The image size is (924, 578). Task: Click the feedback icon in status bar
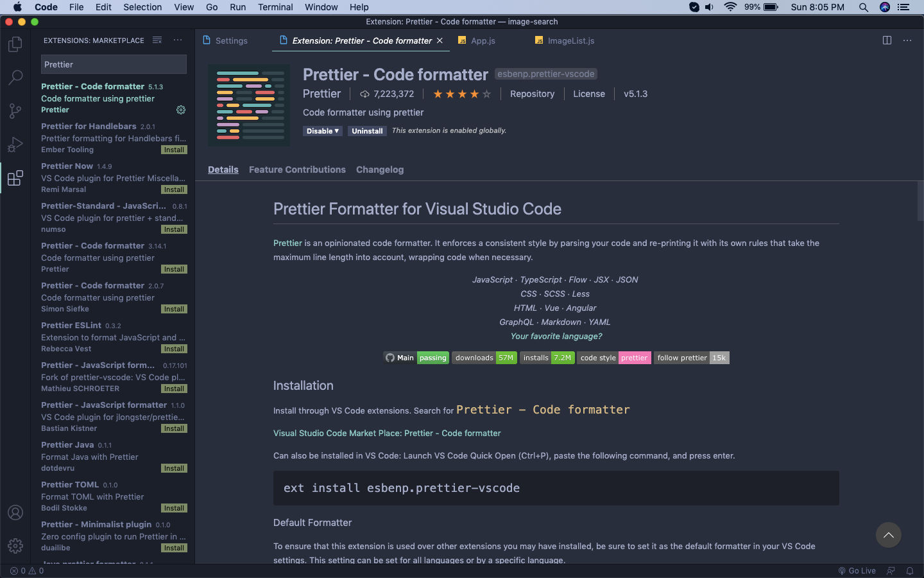891,571
